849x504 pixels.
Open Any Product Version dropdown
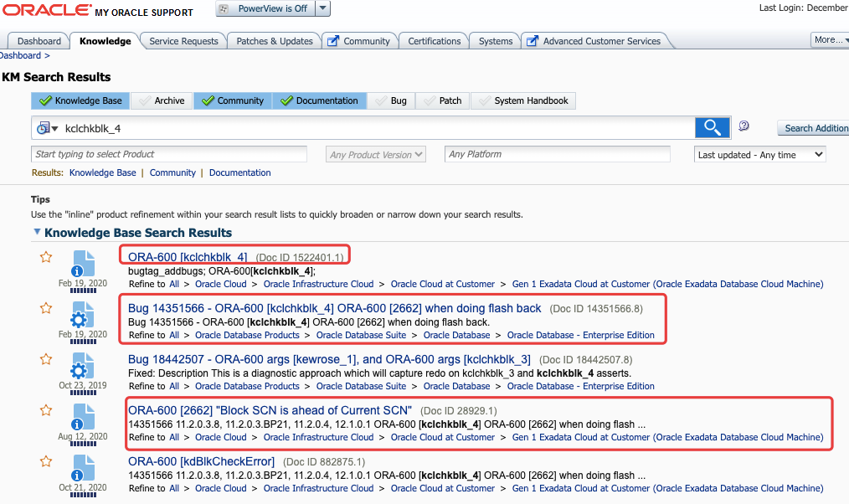376,154
